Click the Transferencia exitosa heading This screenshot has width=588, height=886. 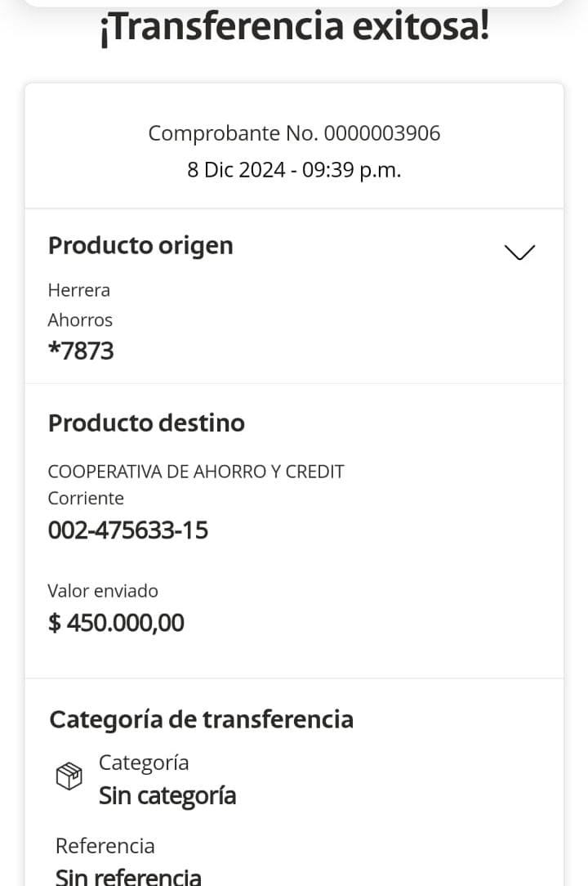[294, 28]
